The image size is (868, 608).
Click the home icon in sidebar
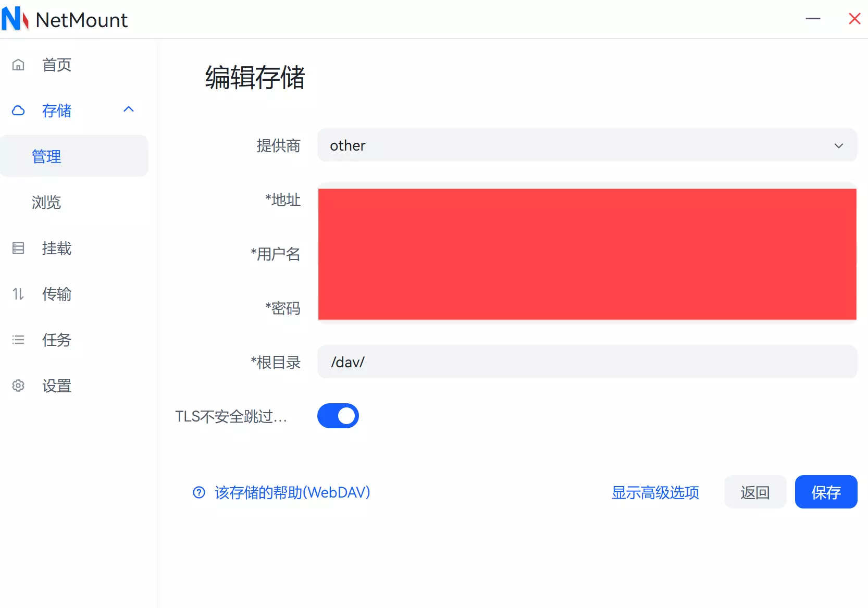[18, 65]
